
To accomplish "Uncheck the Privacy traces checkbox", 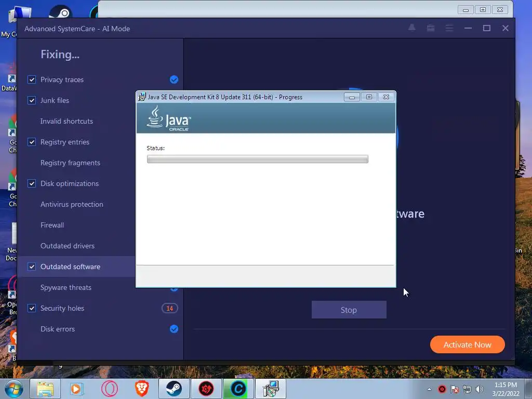I will tap(32, 79).
